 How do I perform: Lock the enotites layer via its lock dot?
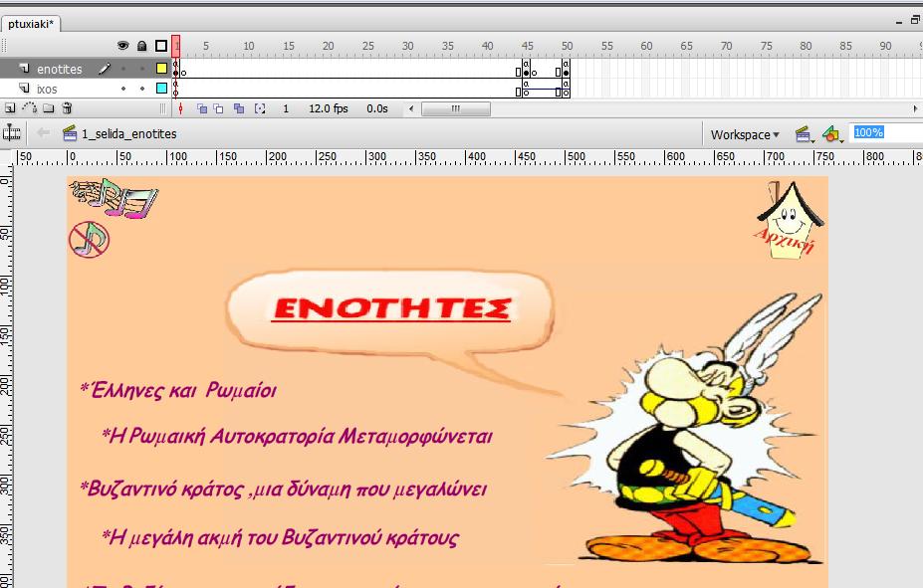141,69
